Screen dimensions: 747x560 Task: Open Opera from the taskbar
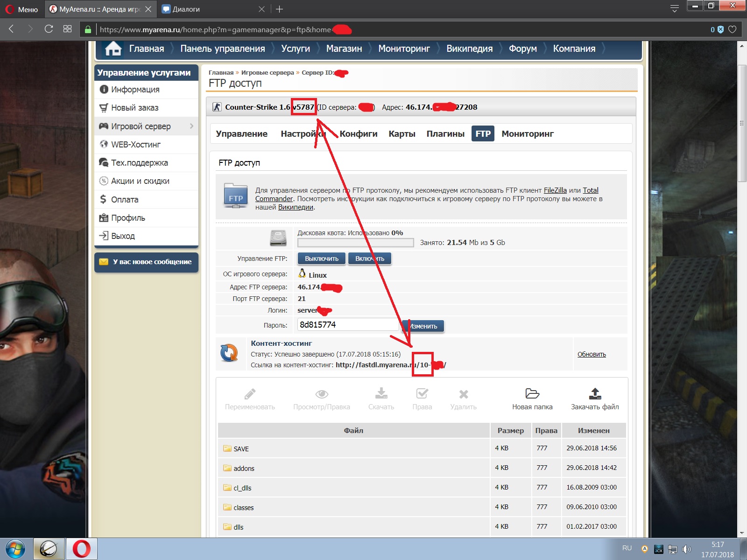click(x=81, y=549)
